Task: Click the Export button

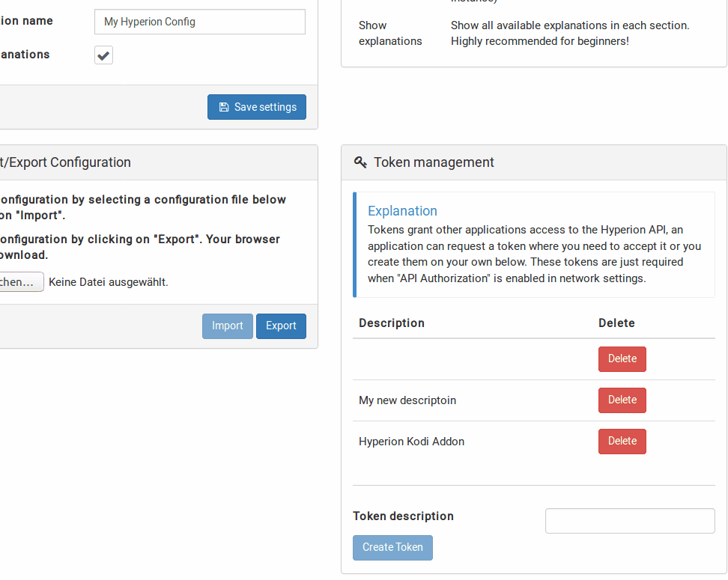Action: point(281,326)
